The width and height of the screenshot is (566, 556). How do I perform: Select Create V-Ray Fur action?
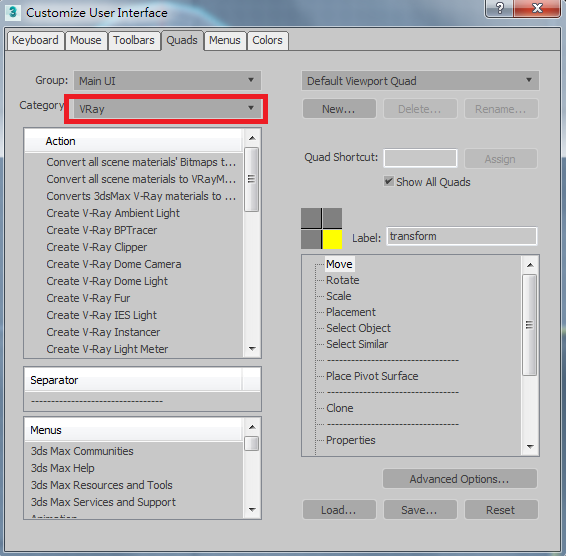(x=88, y=298)
